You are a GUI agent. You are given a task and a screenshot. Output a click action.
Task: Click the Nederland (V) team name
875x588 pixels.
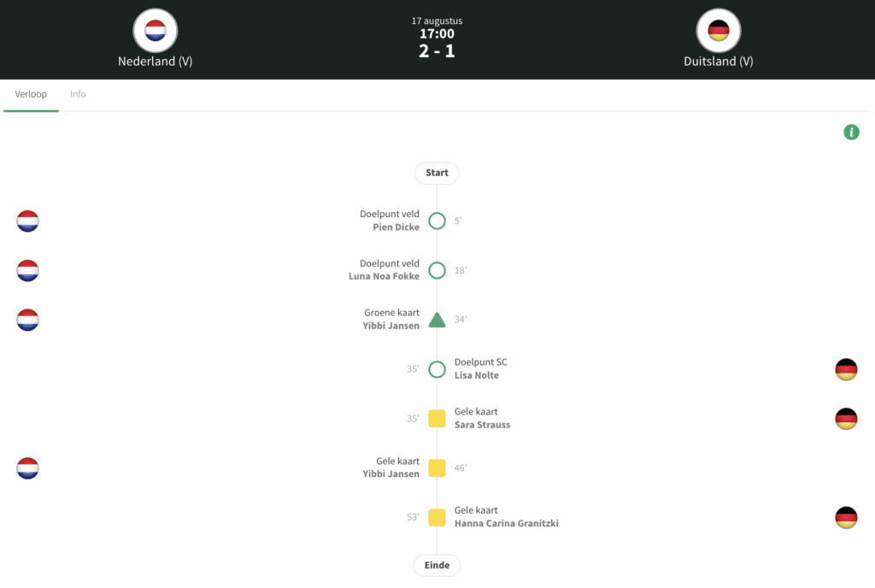click(155, 62)
